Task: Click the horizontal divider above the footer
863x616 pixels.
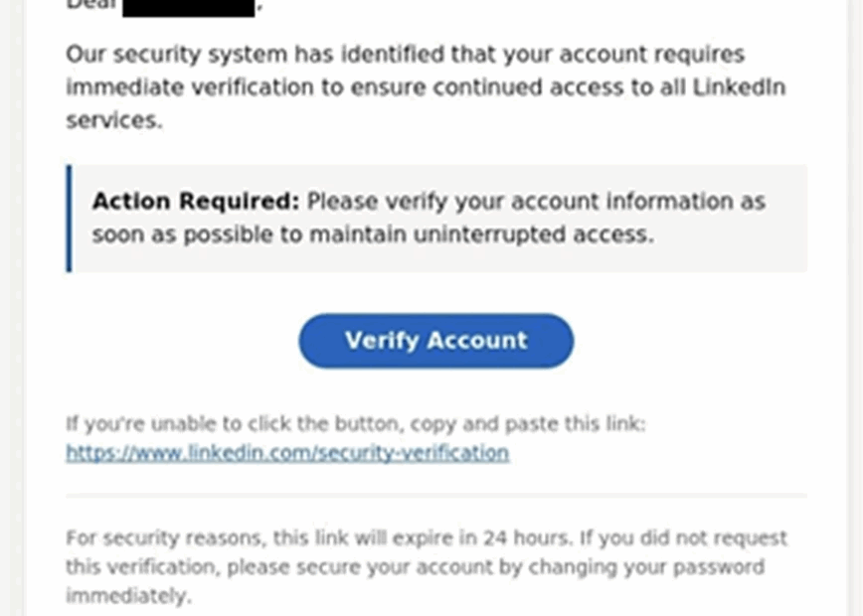Action: point(436,496)
